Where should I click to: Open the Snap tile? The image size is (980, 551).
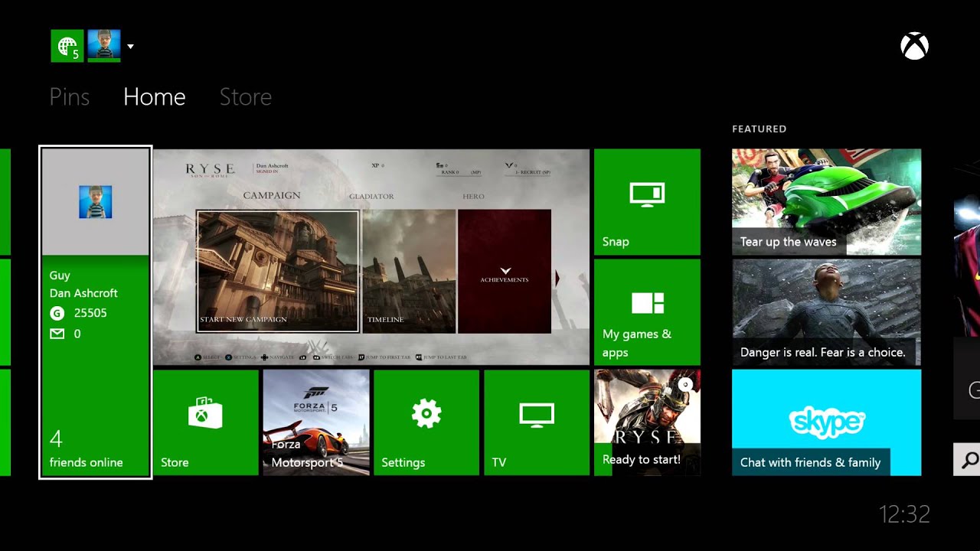click(x=647, y=202)
